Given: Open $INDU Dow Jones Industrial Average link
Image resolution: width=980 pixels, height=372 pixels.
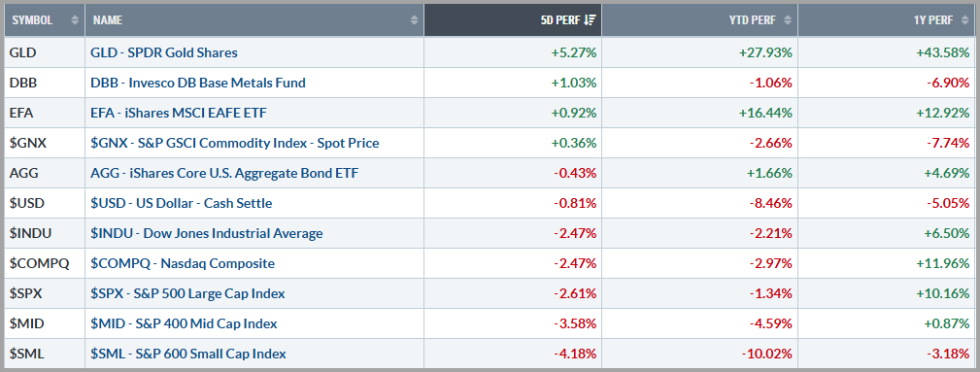Looking at the screenshot, I should 207,233.
